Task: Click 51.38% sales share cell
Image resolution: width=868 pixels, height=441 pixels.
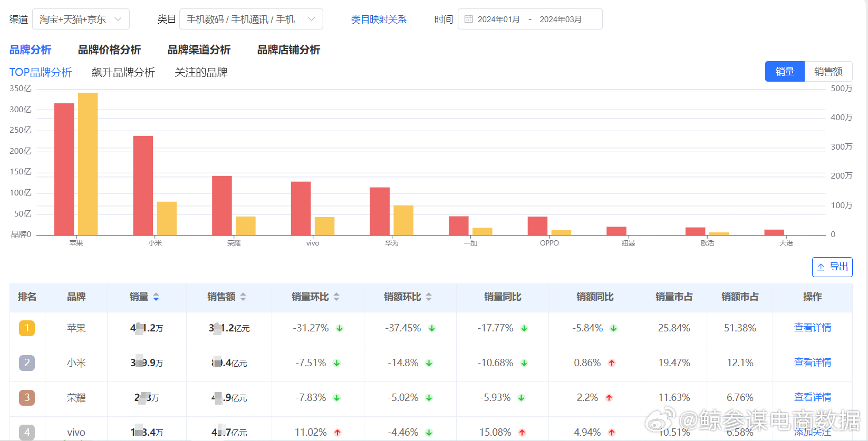Action: tap(740, 328)
